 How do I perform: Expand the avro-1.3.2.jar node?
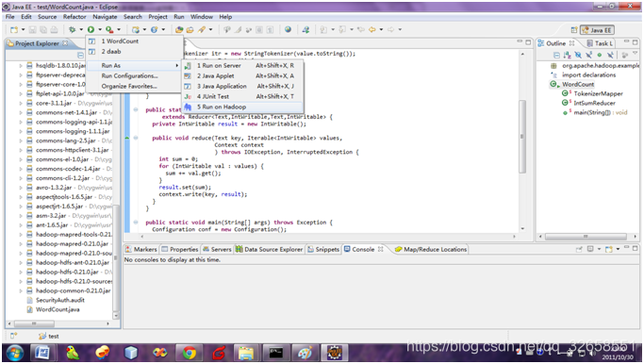pos(21,188)
